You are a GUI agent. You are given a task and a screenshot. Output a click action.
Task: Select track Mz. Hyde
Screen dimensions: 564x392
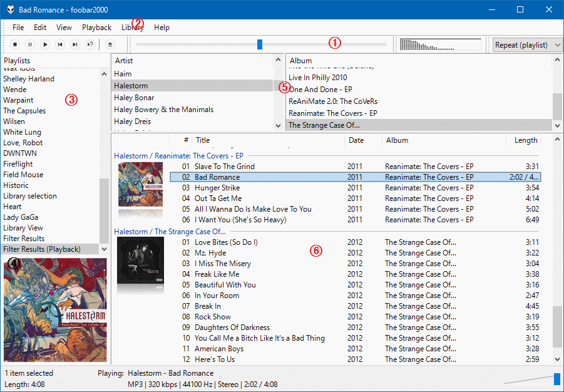(355, 253)
